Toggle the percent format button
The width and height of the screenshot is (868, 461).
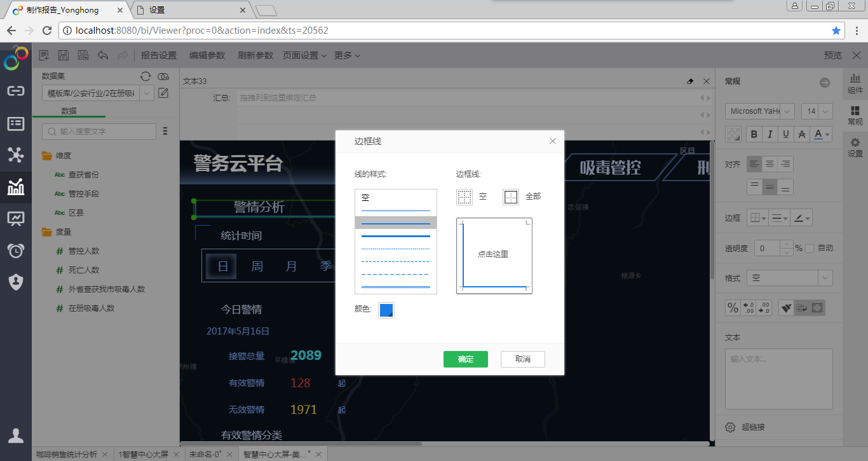(733, 308)
